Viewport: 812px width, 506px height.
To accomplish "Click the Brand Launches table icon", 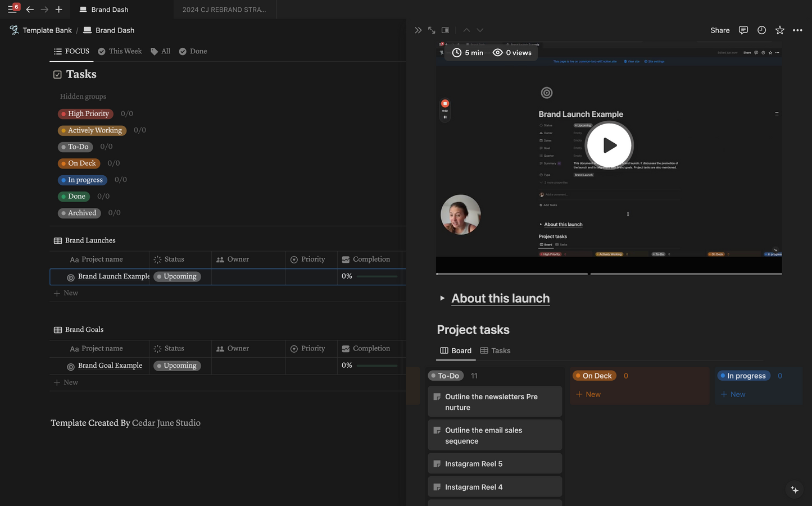I will click(x=58, y=240).
